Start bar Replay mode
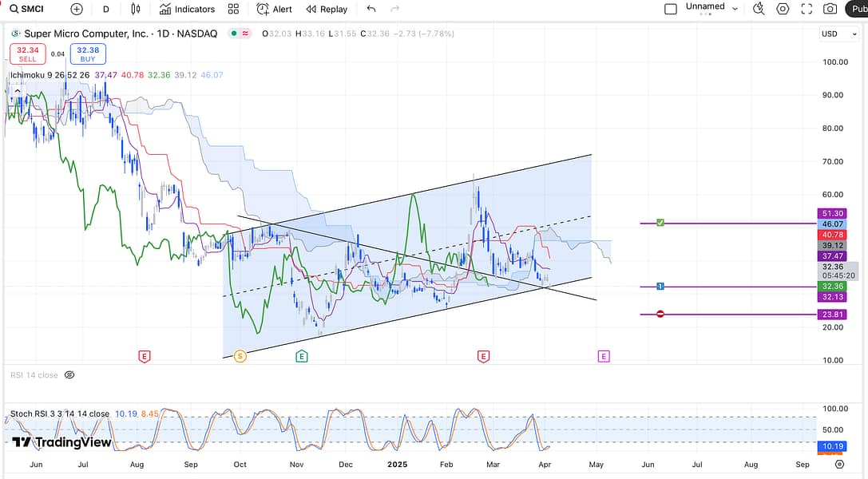 [327, 10]
